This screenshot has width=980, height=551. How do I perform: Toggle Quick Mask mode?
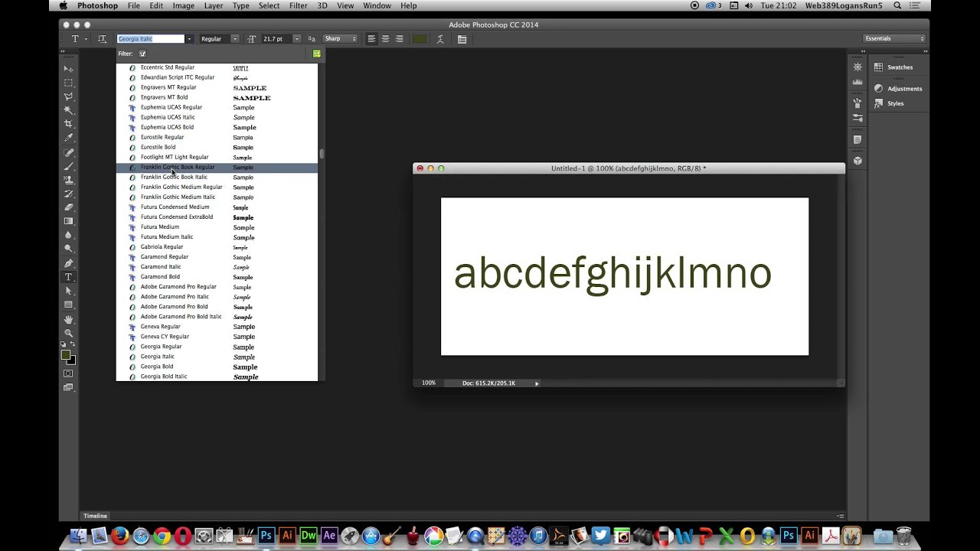pos(68,373)
